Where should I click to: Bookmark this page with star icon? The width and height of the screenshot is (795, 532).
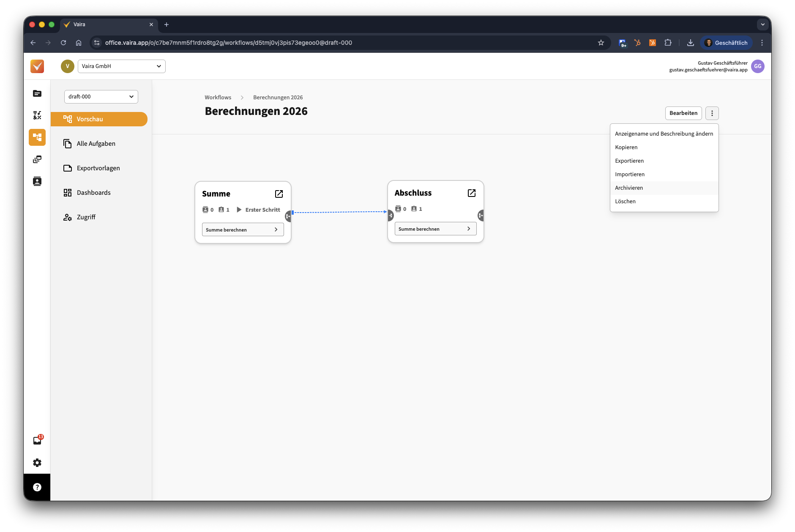pos(601,43)
